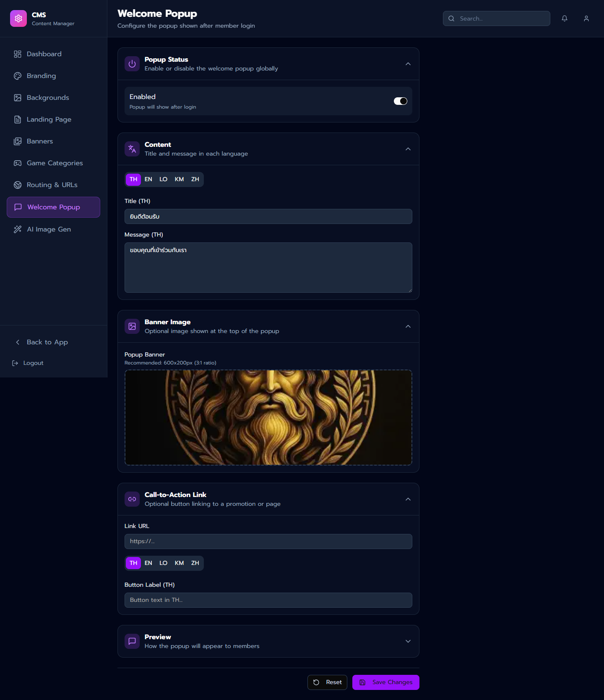Click the Link URL input field

268,541
